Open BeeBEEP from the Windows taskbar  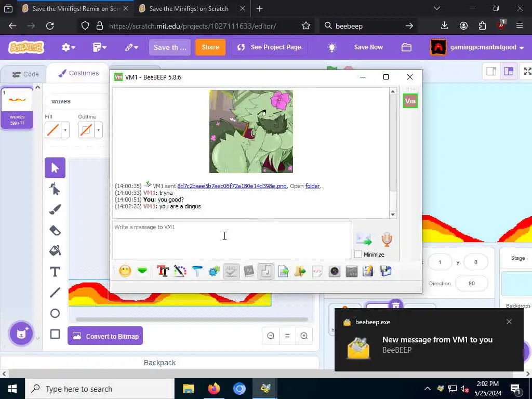pos(265,389)
